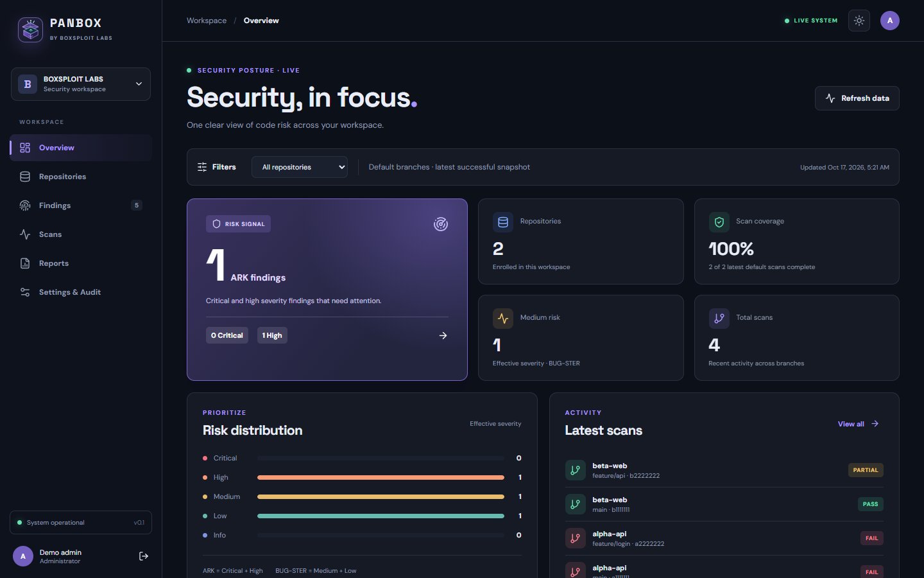This screenshot has width=924, height=578.
Task: Click the 0 Critical chip
Action: pyautogui.click(x=227, y=335)
